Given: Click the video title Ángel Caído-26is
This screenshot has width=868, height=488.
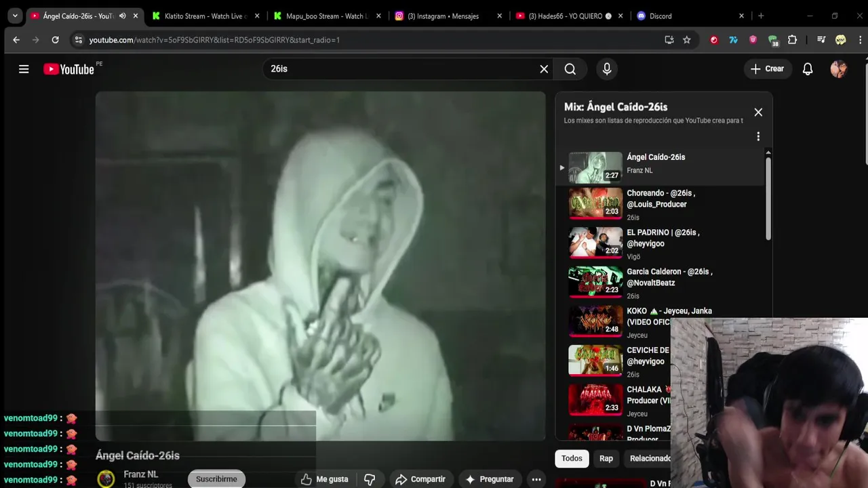Looking at the screenshot, I should pos(138,455).
